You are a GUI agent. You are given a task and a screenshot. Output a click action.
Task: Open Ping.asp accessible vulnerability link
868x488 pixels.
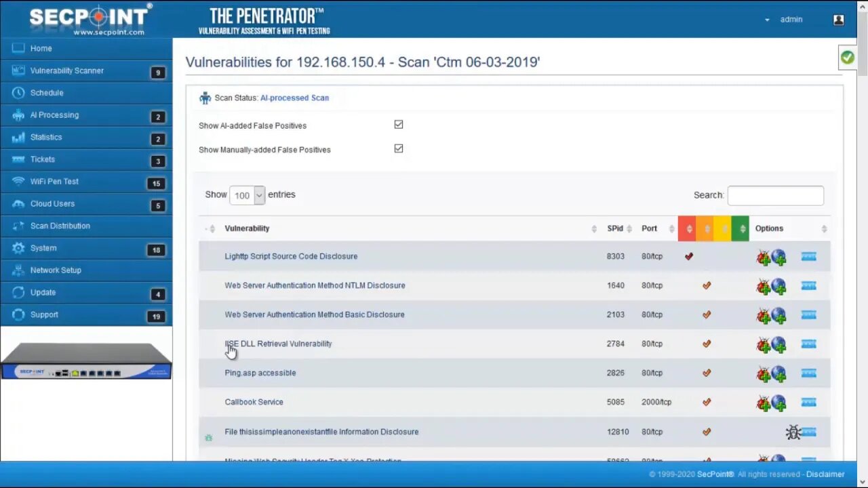260,373
